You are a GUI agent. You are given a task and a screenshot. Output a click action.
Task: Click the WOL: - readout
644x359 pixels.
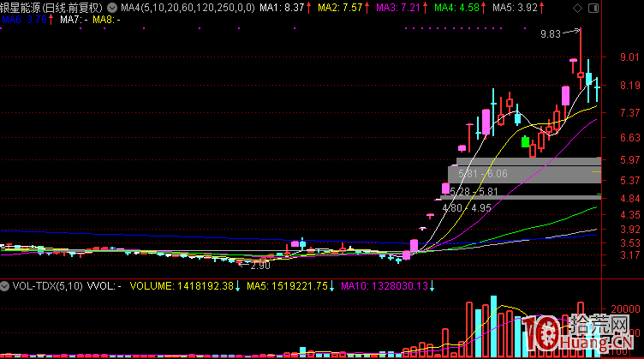point(104,286)
